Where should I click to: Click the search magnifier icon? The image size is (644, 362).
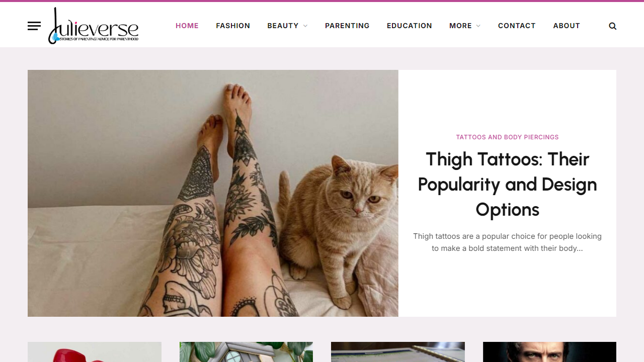[x=612, y=26]
